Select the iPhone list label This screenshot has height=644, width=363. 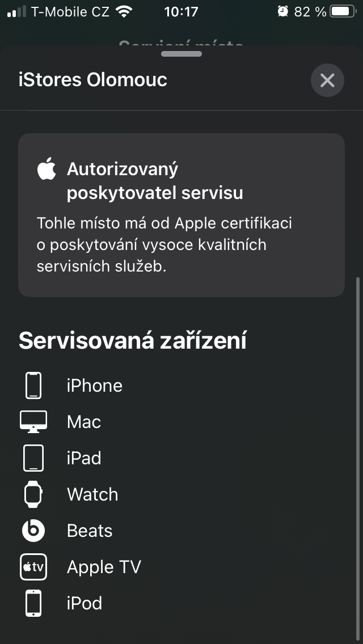pos(95,385)
